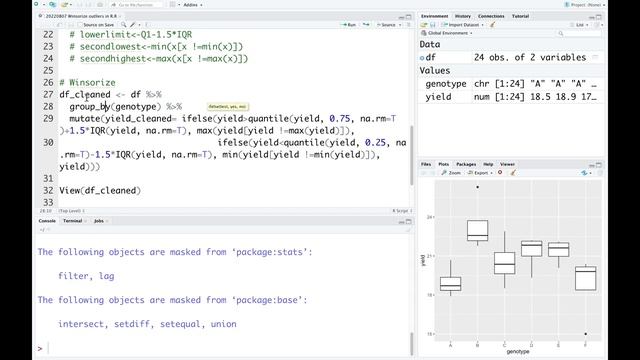Image resolution: width=640 pixels, height=360 pixels.
Task: Maximize the source editor pane
Action: click(409, 16)
